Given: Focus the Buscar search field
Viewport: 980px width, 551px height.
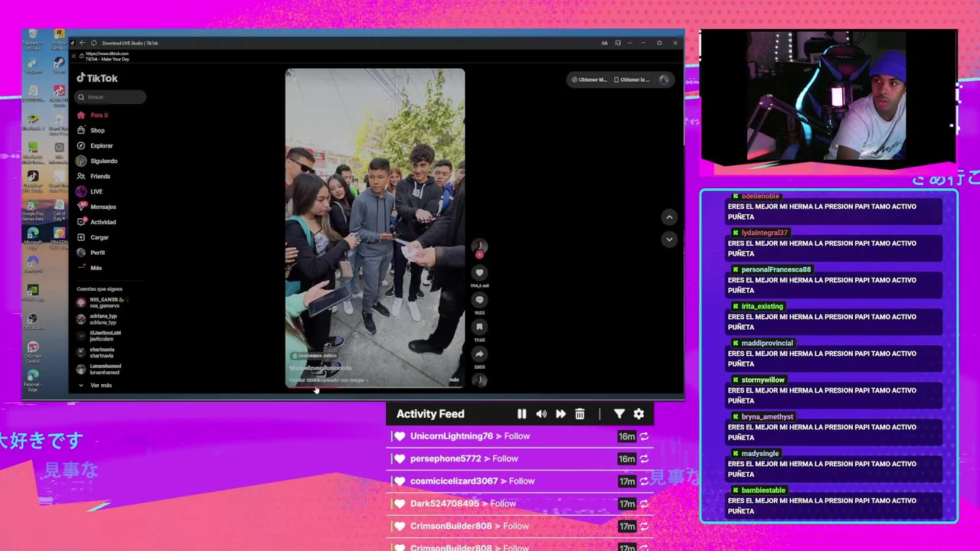Looking at the screenshot, I should pyautogui.click(x=111, y=97).
